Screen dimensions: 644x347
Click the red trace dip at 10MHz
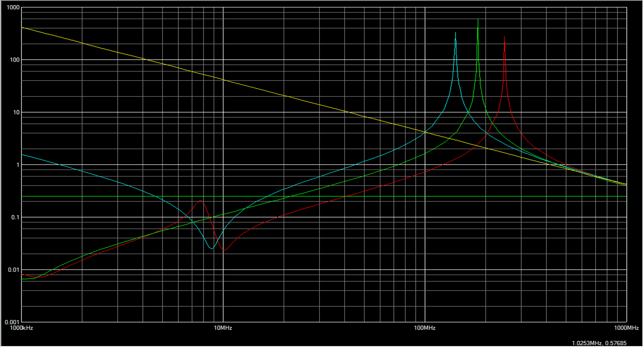[225, 250]
